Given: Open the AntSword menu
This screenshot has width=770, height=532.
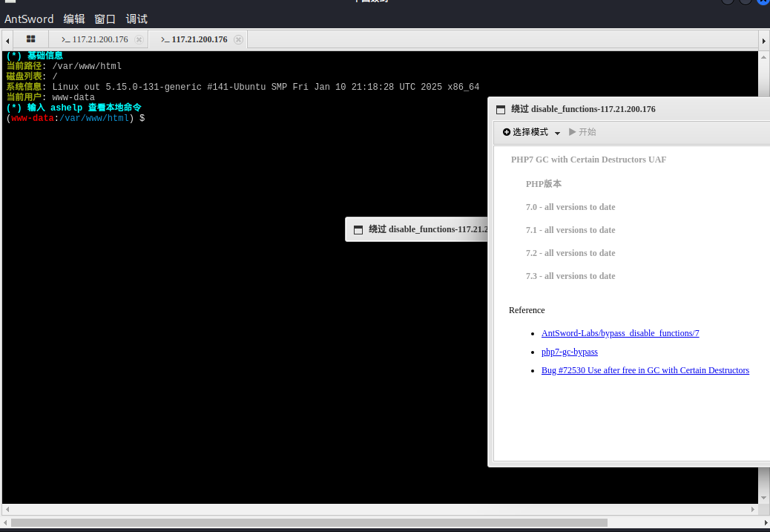Looking at the screenshot, I should (x=29, y=19).
